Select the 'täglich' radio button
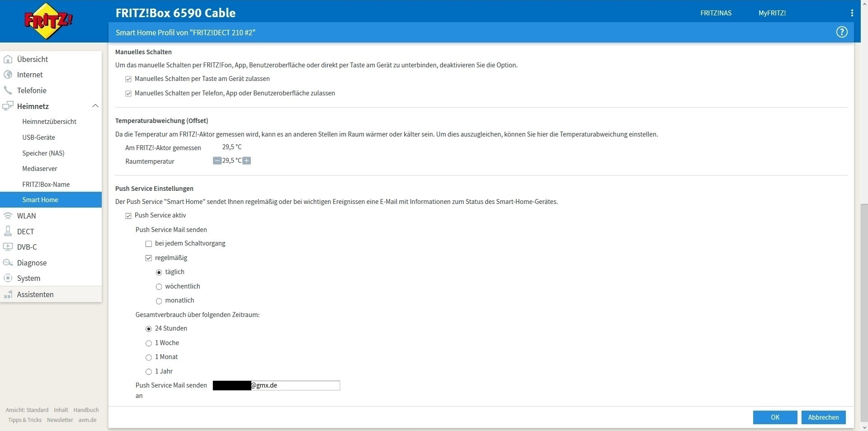This screenshot has width=868, height=431. click(159, 272)
